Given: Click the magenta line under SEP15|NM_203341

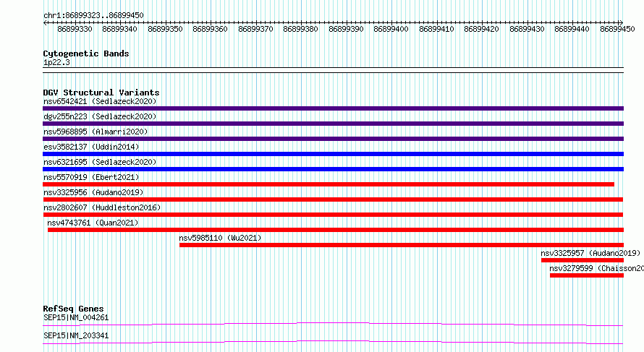Looking at the screenshot, I should 333,342.
